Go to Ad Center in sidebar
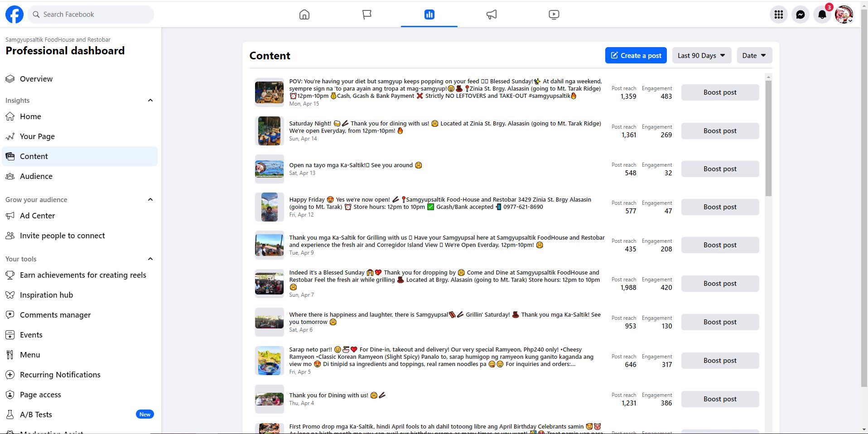The width and height of the screenshot is (868, 434). (80, 216)
